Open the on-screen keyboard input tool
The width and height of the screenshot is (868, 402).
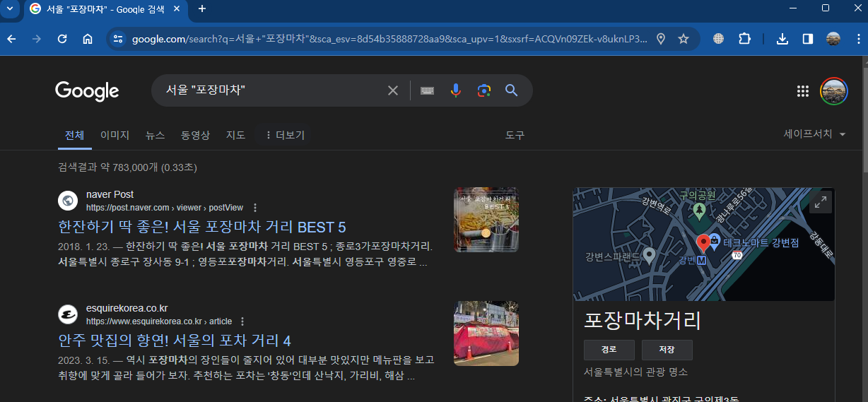tap(427, 90)
